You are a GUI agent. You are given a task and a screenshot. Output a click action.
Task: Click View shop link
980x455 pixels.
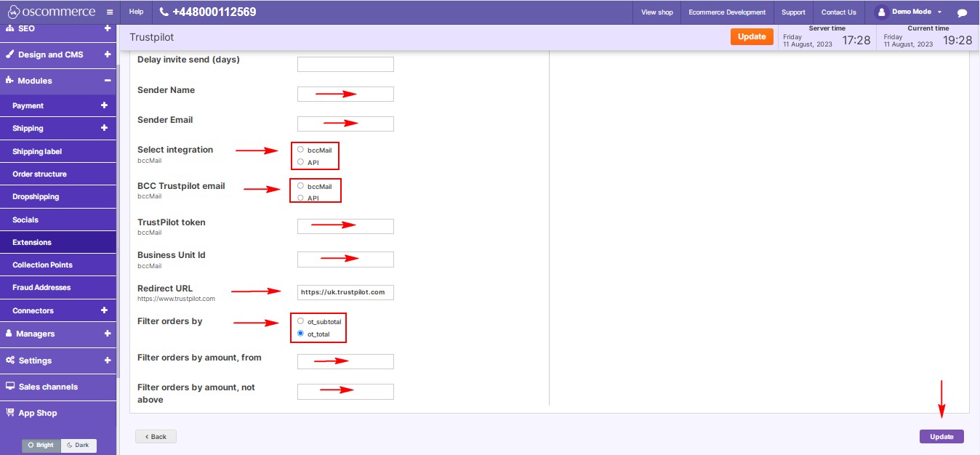point(657,12)
